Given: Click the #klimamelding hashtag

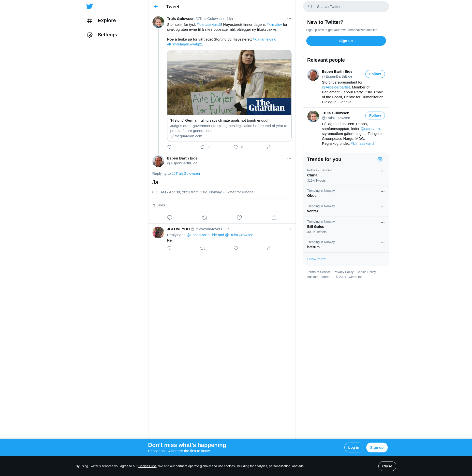Looking at the screenshot, I should [x=264, y=39].
